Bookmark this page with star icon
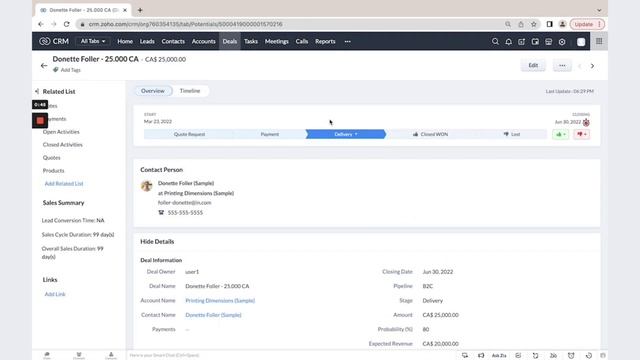 coord(533,24)
